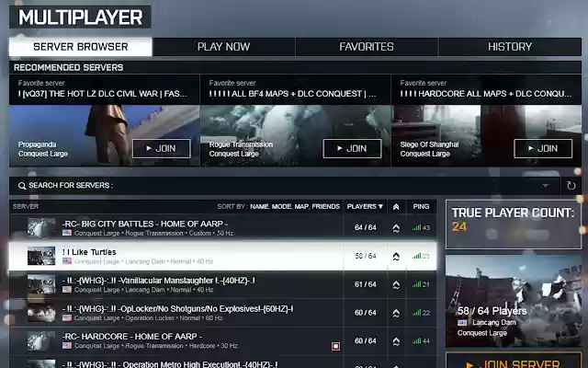
Task: Click the rank chevron icon on Vanillacular Manslaughter row
Action: point(396,284)
